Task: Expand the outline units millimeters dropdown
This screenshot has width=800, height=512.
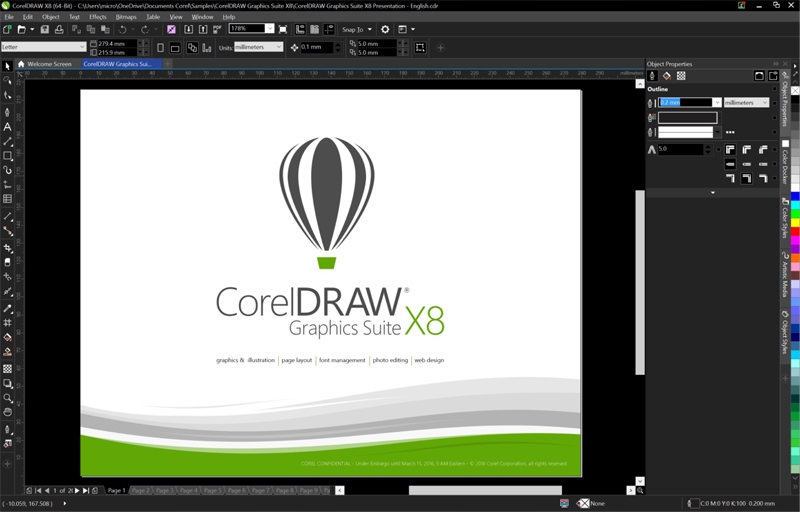Action: (x=764, y=103)
